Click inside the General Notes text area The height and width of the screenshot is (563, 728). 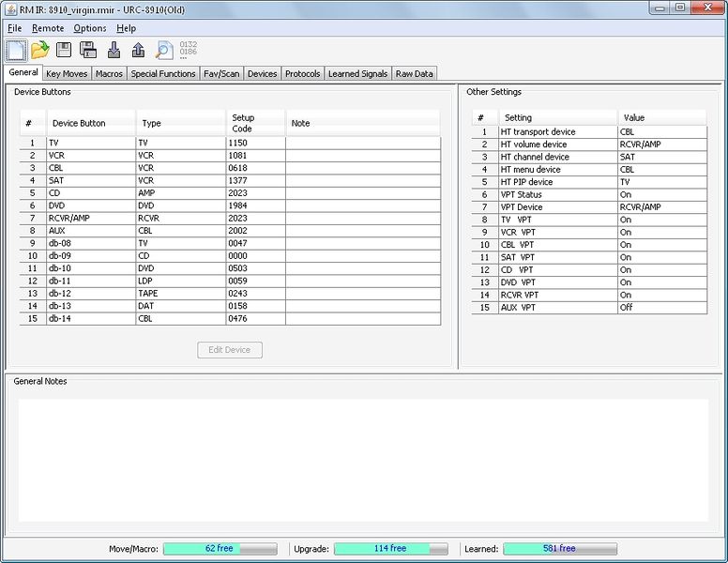tap(364, 460)
